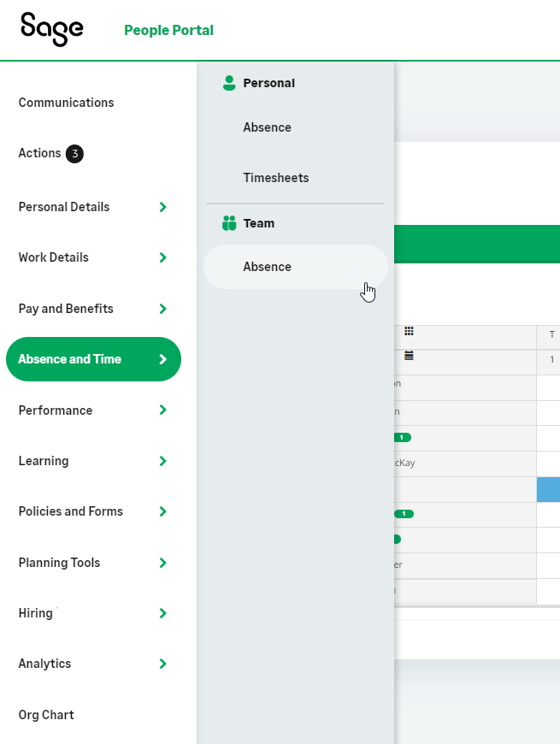Click the Personal person icon
This screenshot has height=744, width=560.
(228, 83)
